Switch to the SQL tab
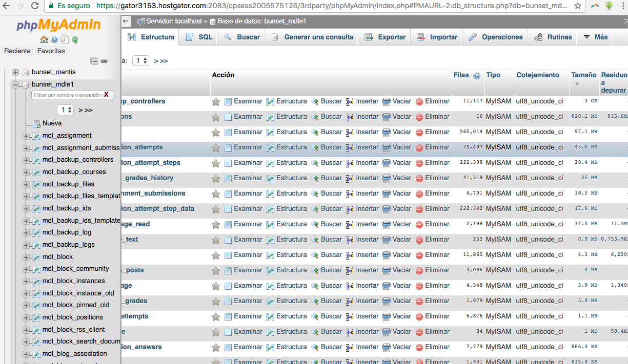The width and height of the screenshot is (628, 364). pos(198,37)
